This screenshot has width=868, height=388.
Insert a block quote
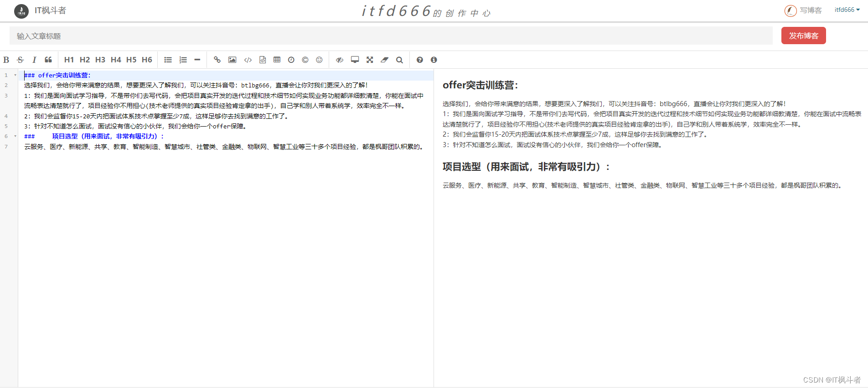48,60
